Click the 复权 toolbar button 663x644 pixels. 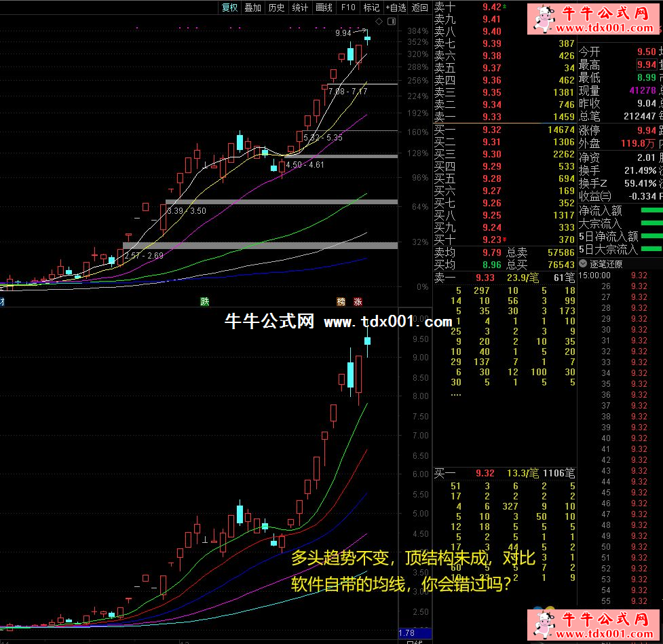tap(230, 7)
